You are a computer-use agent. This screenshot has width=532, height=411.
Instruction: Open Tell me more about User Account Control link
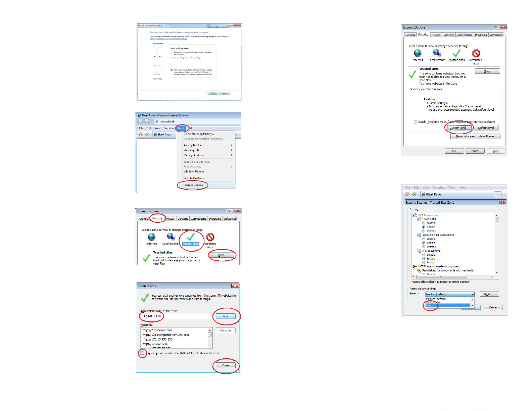click(168, 39)
